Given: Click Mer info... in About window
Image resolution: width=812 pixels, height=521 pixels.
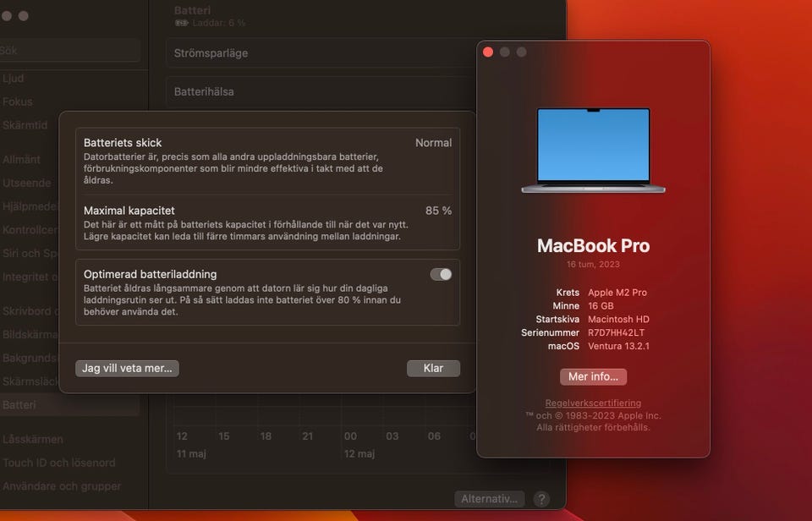Looking at the screenshot, I should (593, 376).
